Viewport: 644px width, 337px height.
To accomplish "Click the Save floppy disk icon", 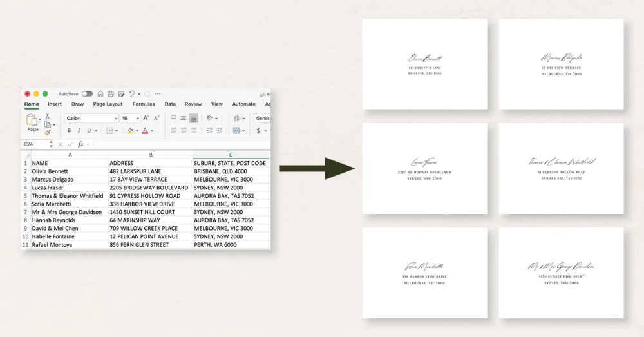I will [111, 93].
